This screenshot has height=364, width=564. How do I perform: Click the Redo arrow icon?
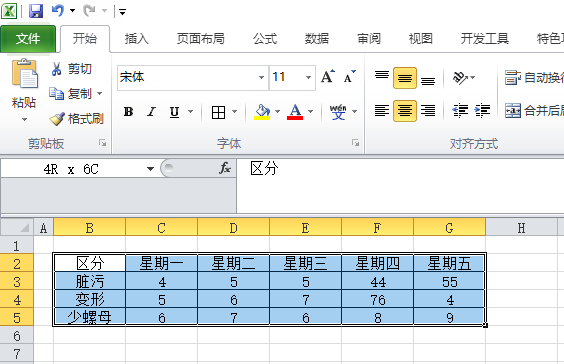(89, 11)
